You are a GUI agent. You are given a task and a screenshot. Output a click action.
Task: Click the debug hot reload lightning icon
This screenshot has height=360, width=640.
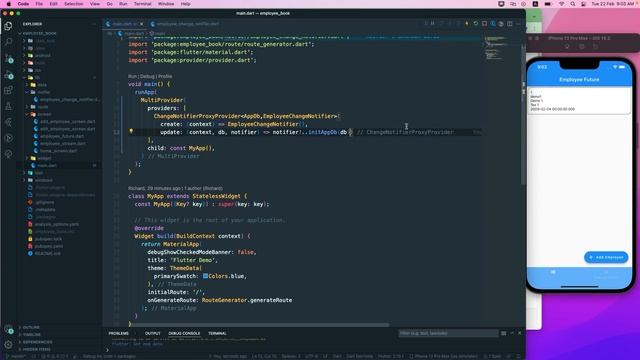tap(467, 24)
